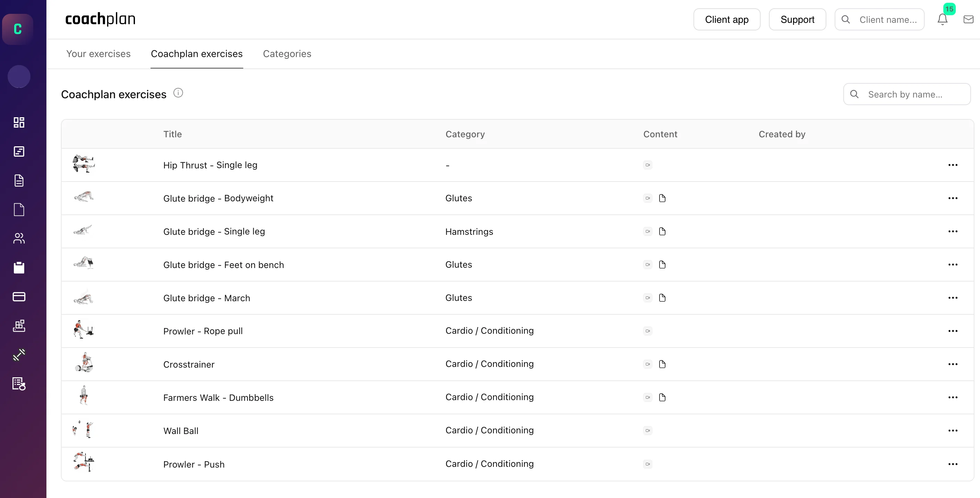The image size is (980, 498).
Task: Expand the three-dots menu for Glute bridge - March
Action: (953, 298)
